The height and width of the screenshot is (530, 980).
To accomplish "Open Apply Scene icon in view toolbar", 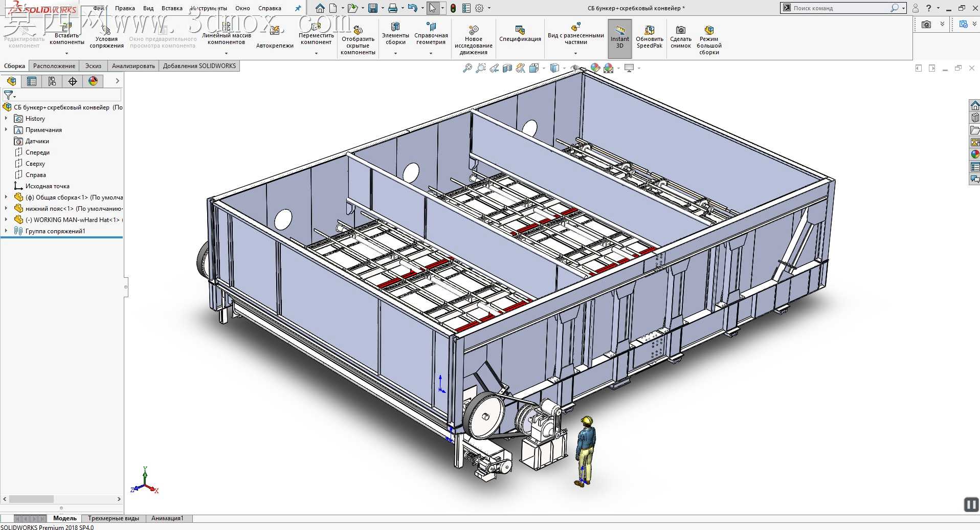I will click(608, 68).
